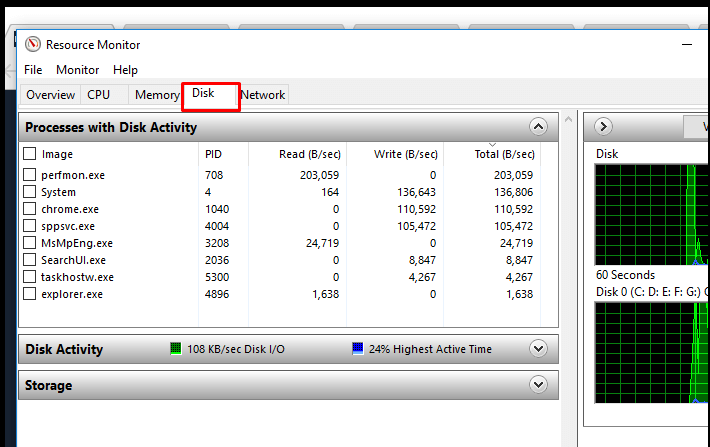
Task: Click the Disk 0 queue length graph
Action: (x=652, y=352)
